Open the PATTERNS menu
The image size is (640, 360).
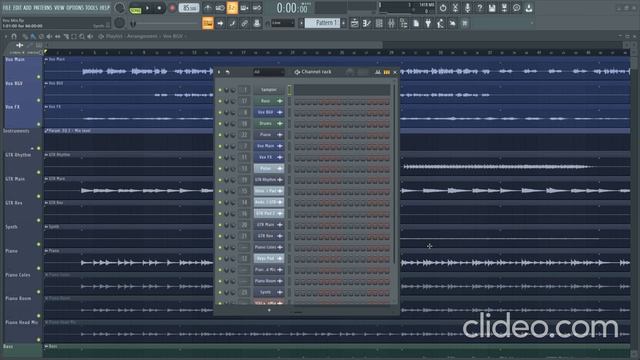42,7
